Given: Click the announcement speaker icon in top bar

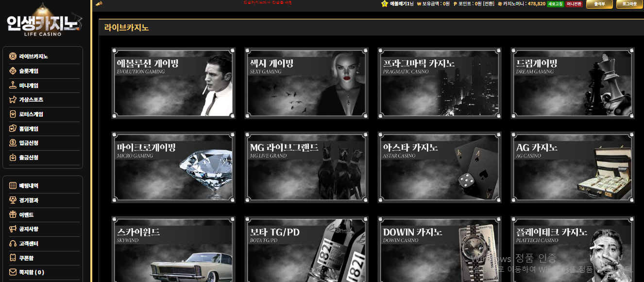Looking at the screenshot, I should point(99,3).
